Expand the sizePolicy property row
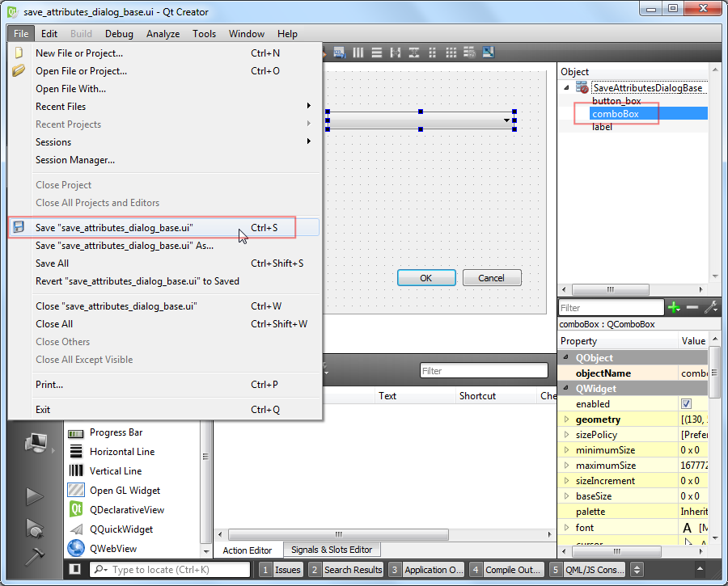Screen dimensions: 728x586 (x=566, y=434)
